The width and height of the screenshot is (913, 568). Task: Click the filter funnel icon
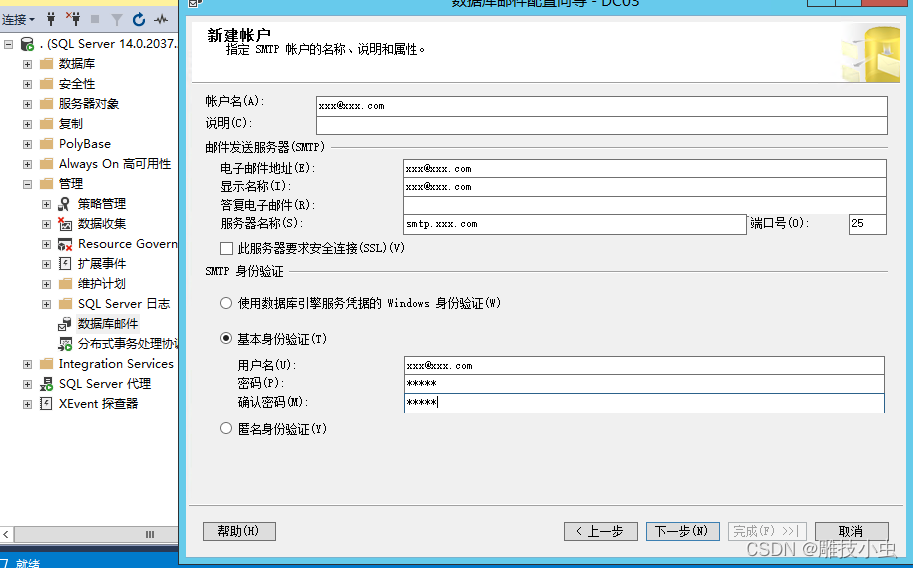(116, 20)
